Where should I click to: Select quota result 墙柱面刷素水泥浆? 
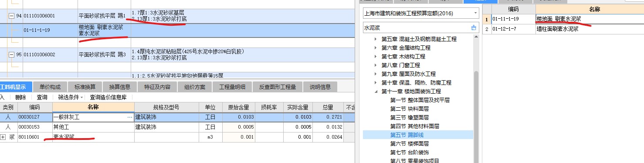click(557, 29)
